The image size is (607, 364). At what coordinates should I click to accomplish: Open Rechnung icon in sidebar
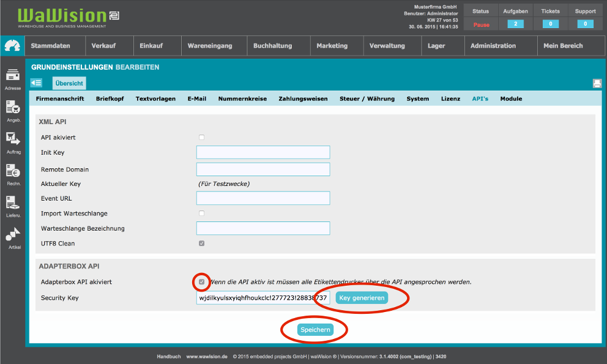tap(13, 172)
